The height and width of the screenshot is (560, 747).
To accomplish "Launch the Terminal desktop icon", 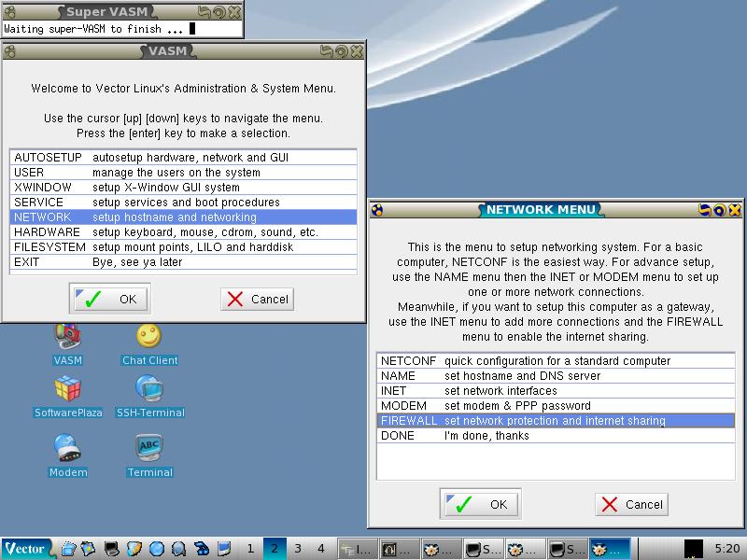I will 149,450.
